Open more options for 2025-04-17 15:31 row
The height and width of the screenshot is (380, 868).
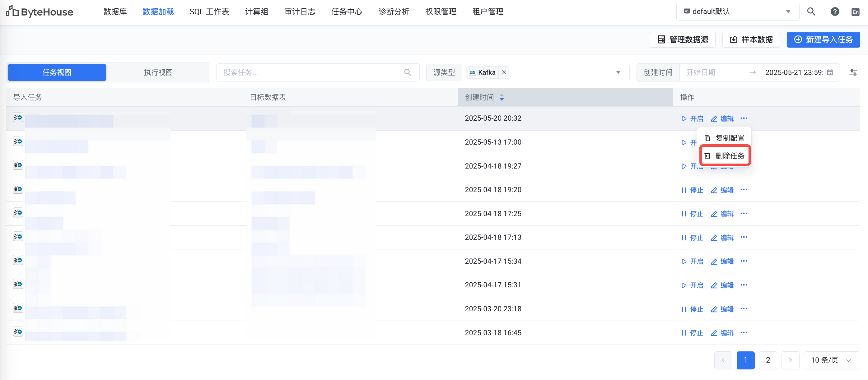744,285
